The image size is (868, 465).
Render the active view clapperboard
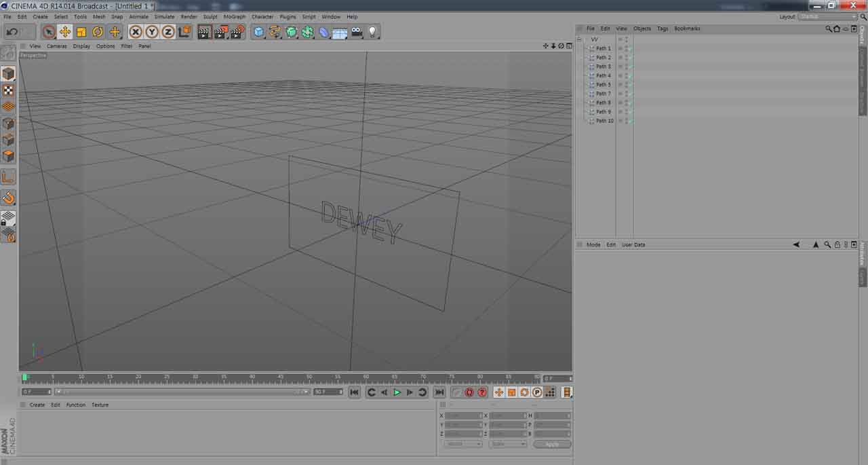tap(205, 32)
